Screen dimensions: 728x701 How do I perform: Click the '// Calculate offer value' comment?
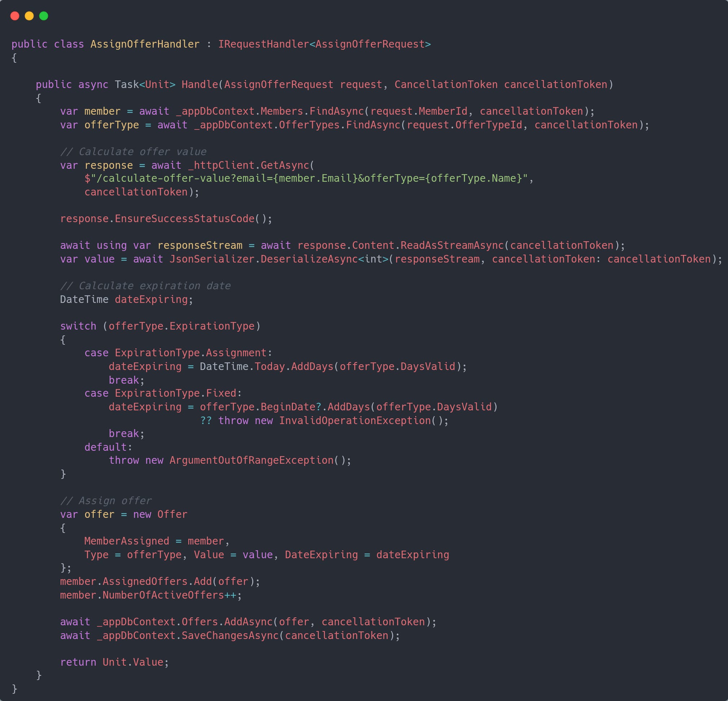coord(133,152)
